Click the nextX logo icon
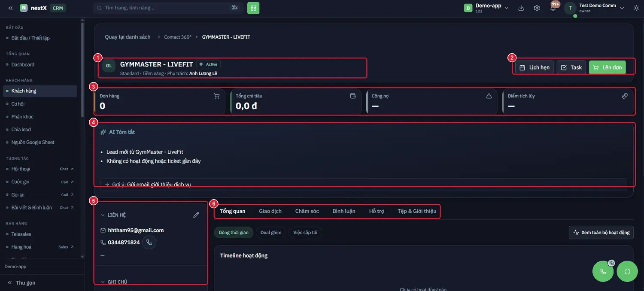This screenshot has width=644, height=291. click(24, 8)
